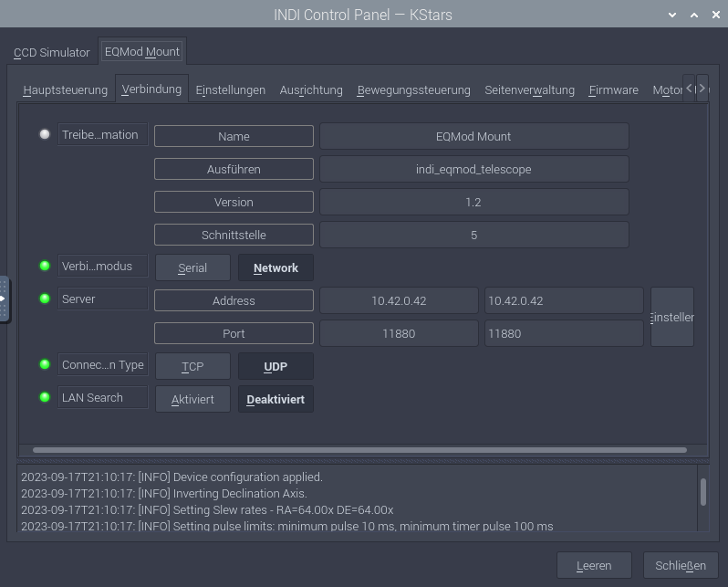Open the Seitenverwaltung tab

pyautogui.click(x=530, y=89)
